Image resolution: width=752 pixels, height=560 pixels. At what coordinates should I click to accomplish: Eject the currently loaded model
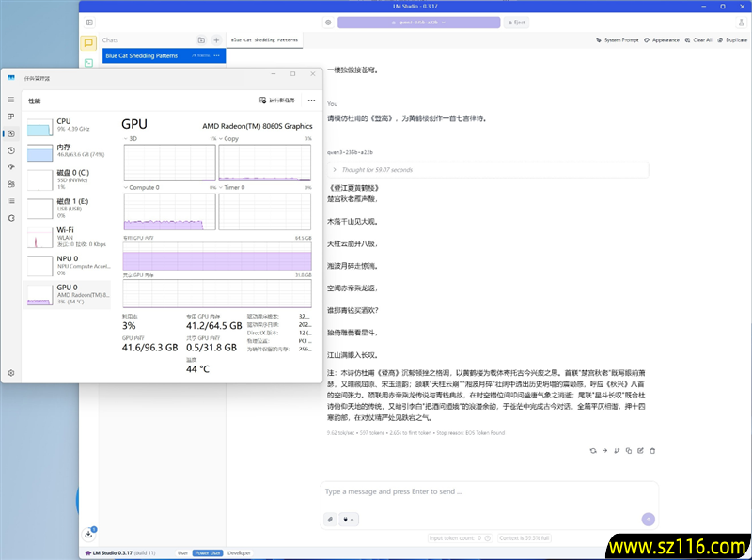(x=516, y=23)
